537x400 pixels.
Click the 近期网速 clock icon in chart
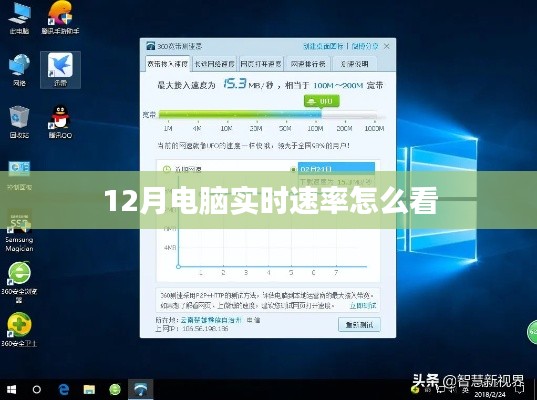tap(167, 169)
